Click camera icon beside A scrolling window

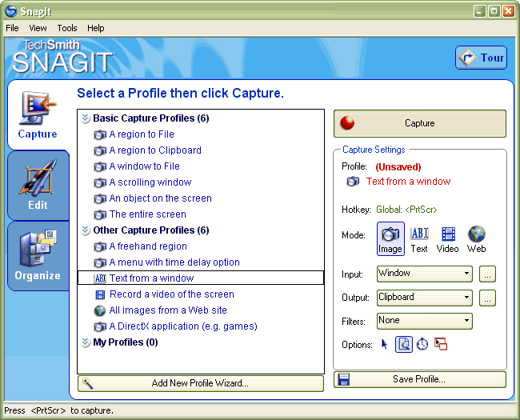point(100,182)
